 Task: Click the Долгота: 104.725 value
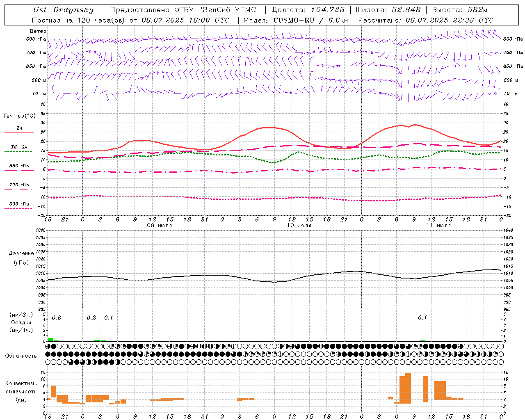click(308, 10)
